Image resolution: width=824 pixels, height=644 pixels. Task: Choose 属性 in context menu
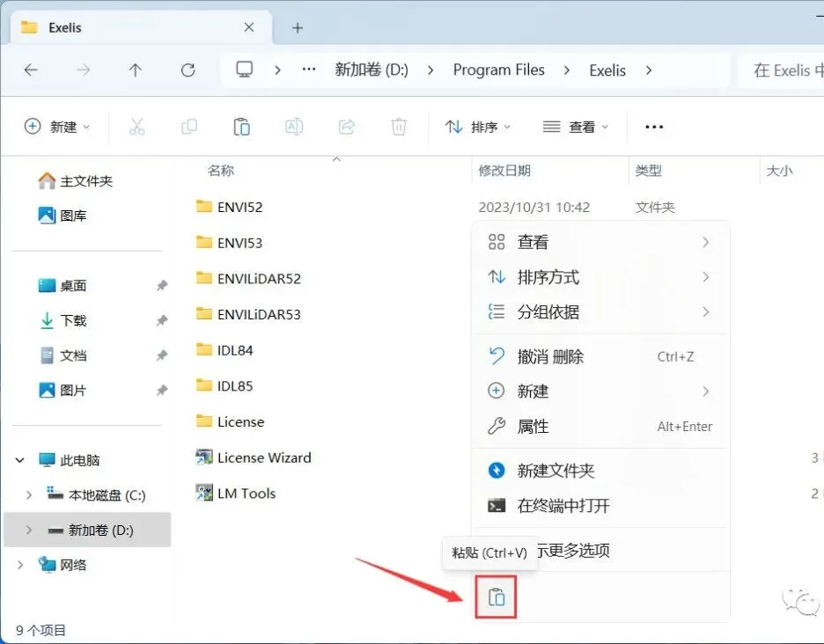(x=600, y=427)
